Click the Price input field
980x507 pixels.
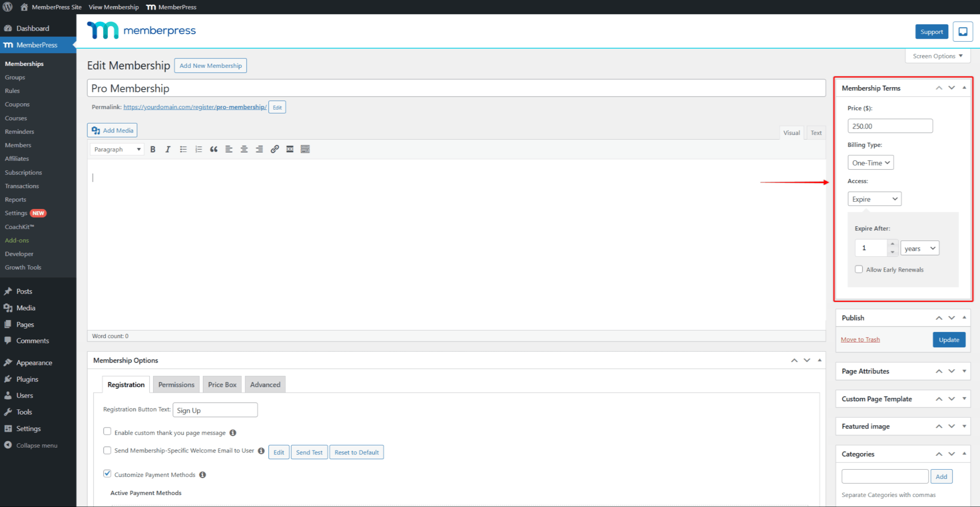[x=890, y=126]
